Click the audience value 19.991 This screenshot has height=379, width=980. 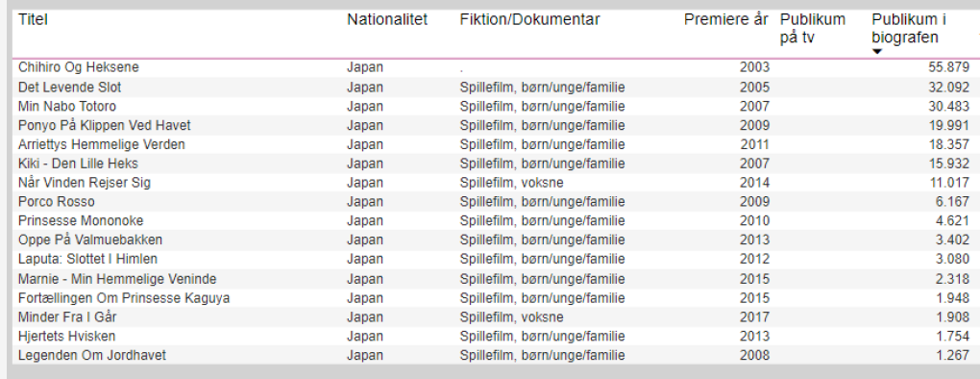coord(948,125)
